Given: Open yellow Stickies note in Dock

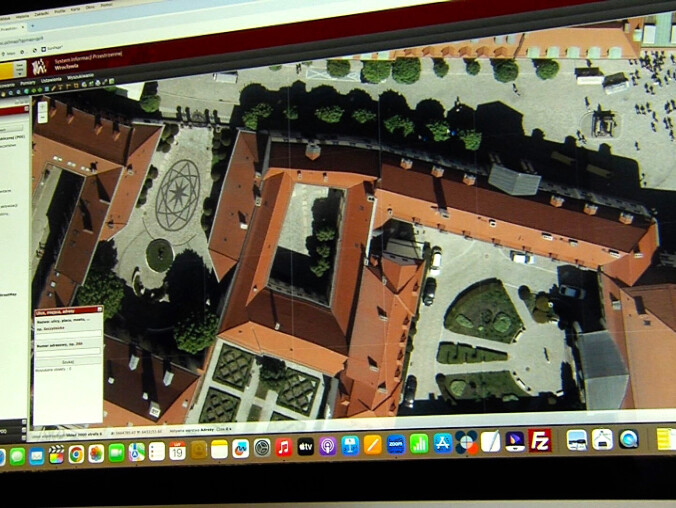Looking at the screenshot, I should 666,439.
